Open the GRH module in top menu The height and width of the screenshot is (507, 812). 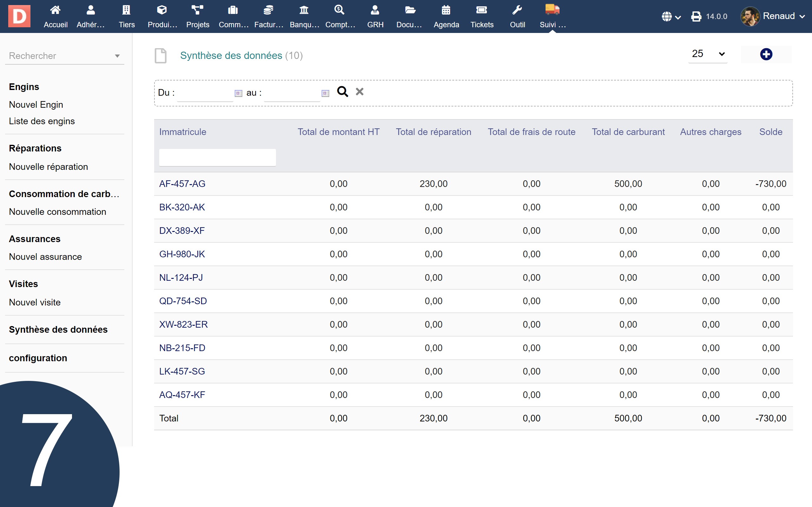pyautogui.click(x=375, y=16)
